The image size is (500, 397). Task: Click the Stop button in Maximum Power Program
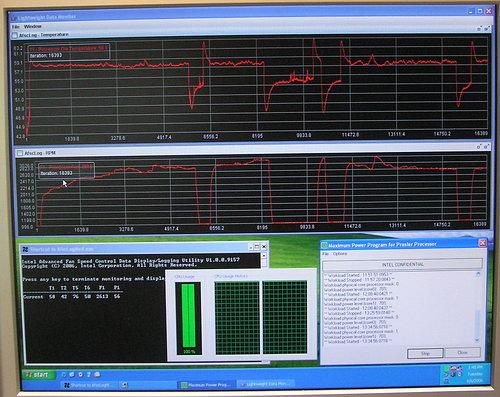[x=425, y=353]
